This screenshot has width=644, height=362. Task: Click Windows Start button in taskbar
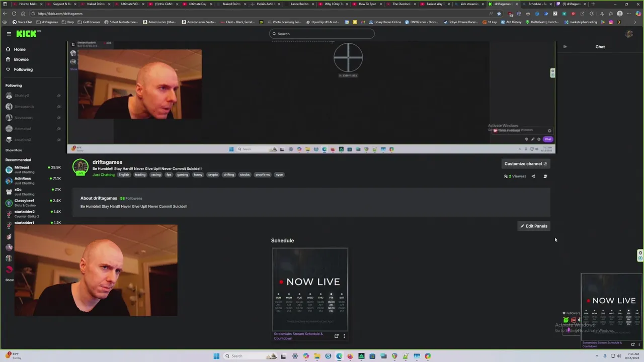pyautogui.click(x=216, y=356)
